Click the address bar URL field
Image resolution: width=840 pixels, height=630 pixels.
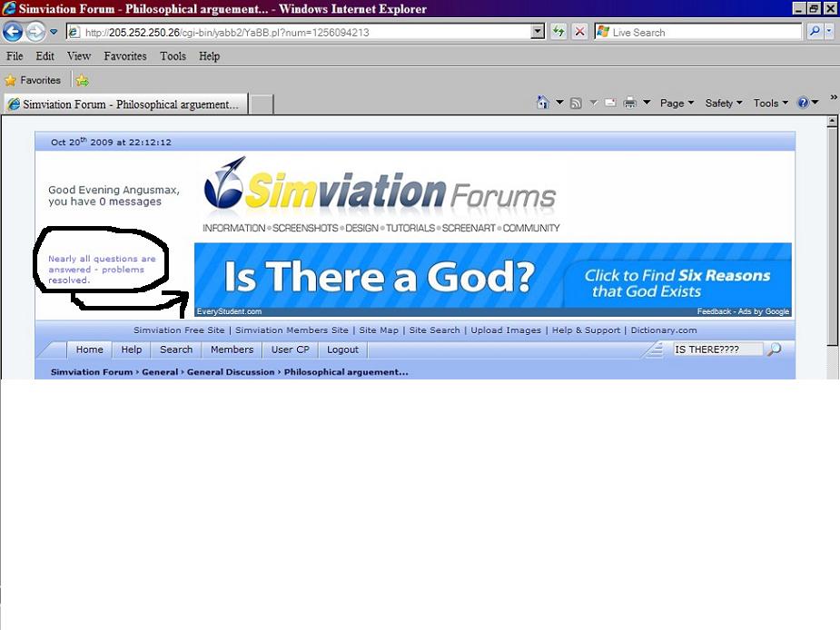coord(300,32)
